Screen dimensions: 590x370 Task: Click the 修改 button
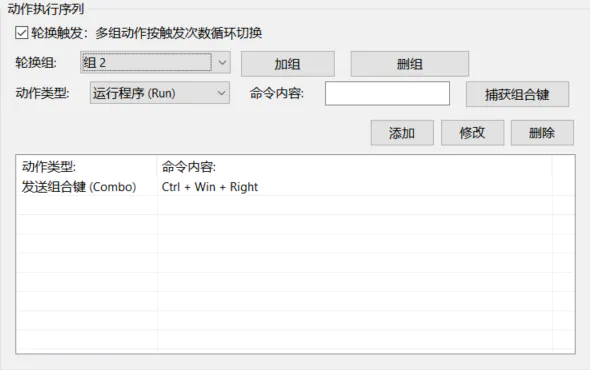(x=473, y=133)
